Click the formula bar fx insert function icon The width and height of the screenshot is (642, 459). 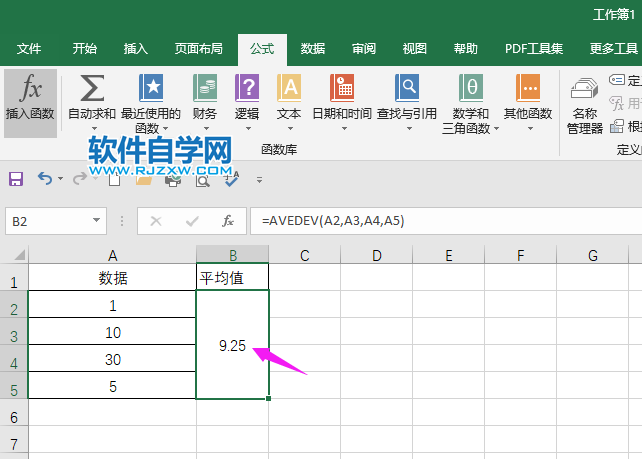(228, 221)
